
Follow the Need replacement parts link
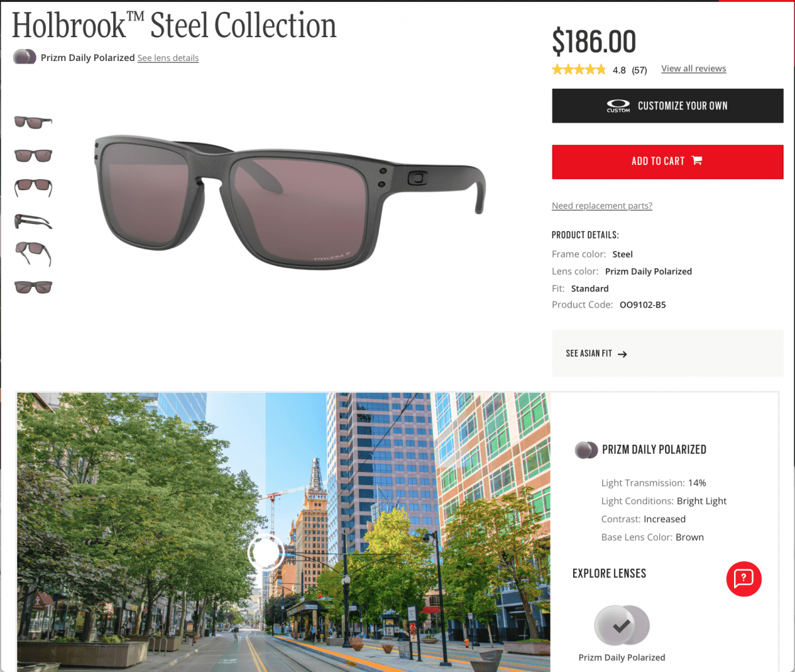click(602, 206)
